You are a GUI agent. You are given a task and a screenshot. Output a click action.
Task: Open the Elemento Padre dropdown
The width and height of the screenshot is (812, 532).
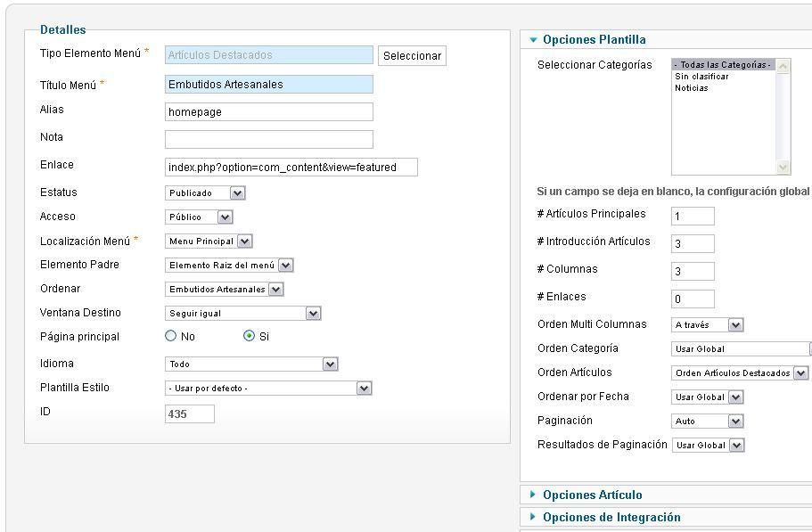coord(229,265)
